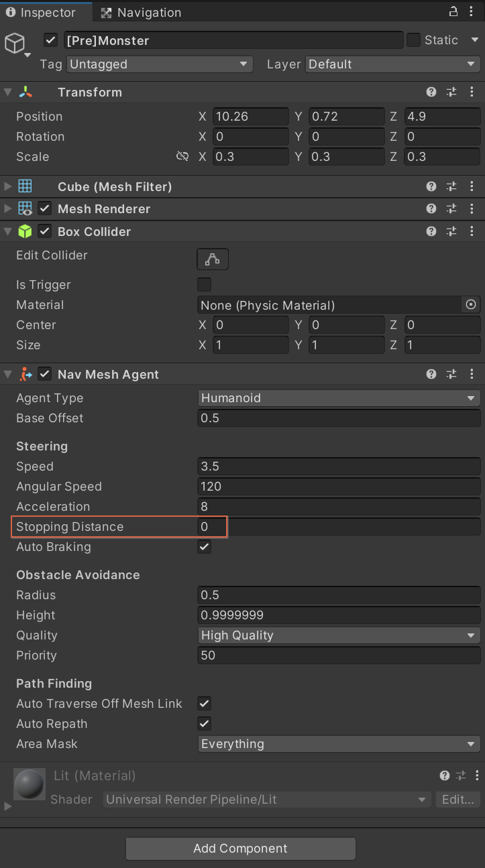485x868 pixels.
Task: Click Lit material preview sphere thumbnail
Action: (x=30, y=784)
